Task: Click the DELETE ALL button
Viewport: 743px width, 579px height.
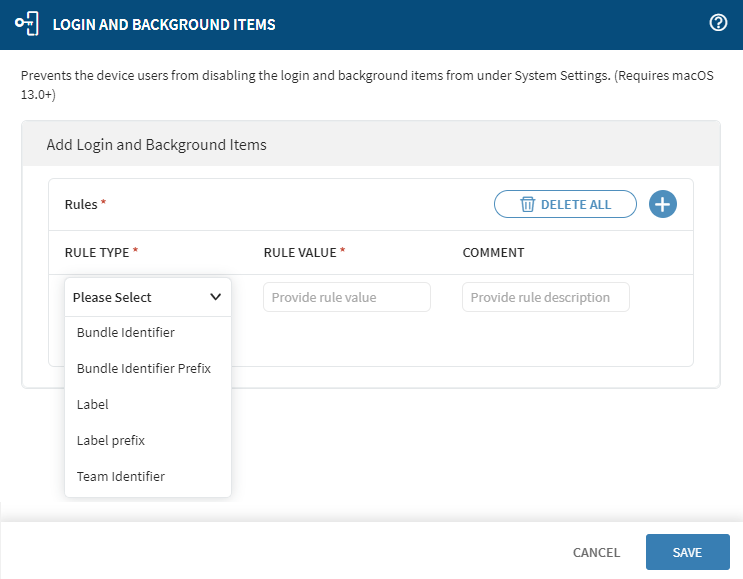Action: point(565,204)
